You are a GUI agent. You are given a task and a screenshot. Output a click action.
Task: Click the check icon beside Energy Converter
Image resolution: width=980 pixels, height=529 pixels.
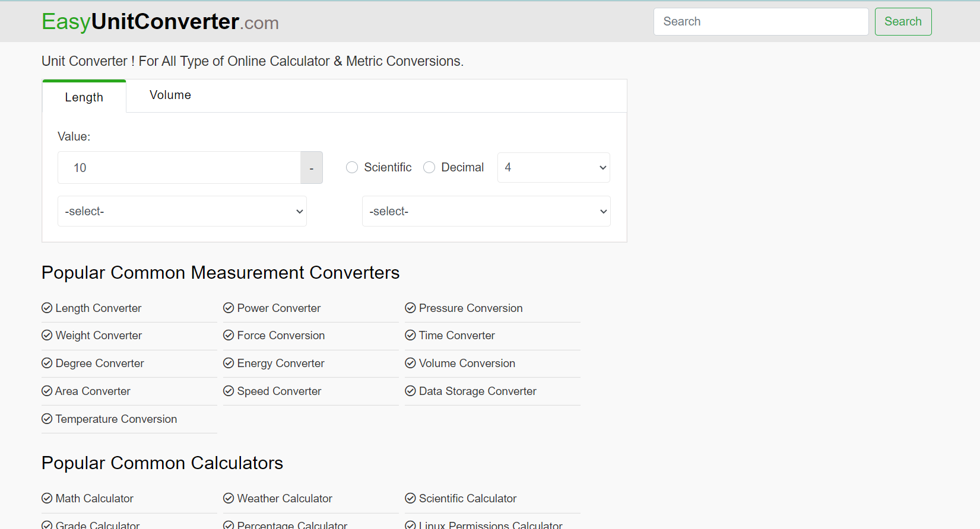[x=229, y=363]
